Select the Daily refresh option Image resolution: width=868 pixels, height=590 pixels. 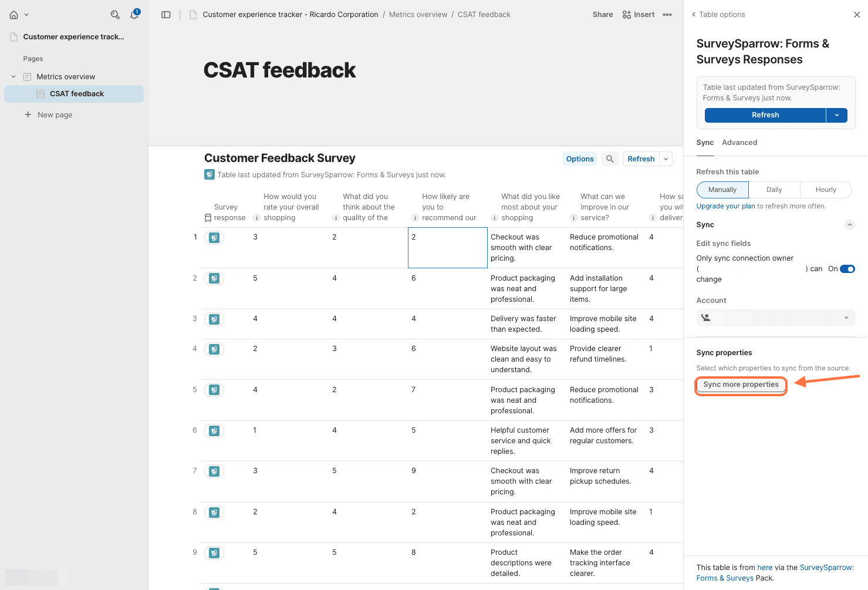click(774, 190)
